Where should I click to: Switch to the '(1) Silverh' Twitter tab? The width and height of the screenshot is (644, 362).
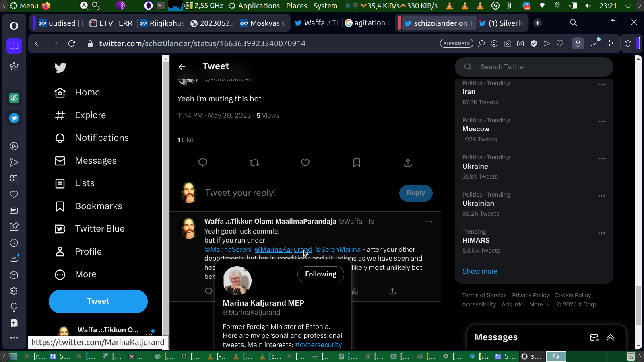[x=502, y=23]
